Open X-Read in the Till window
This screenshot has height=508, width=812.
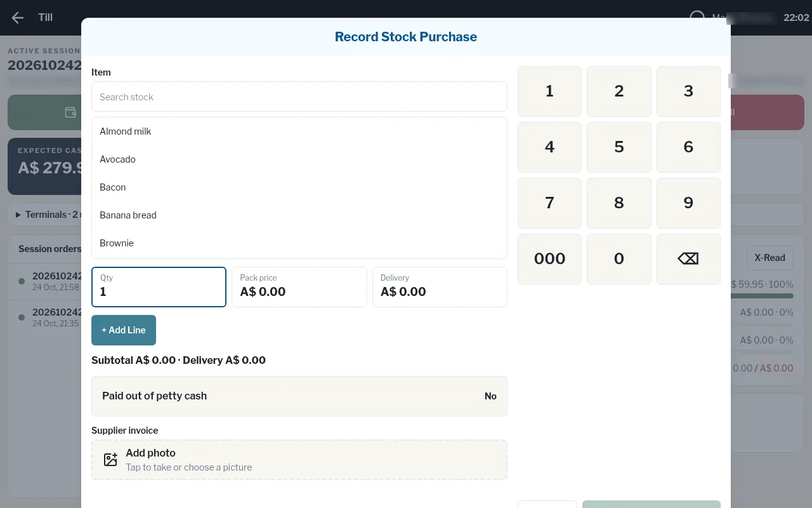[x=769, y=258]
